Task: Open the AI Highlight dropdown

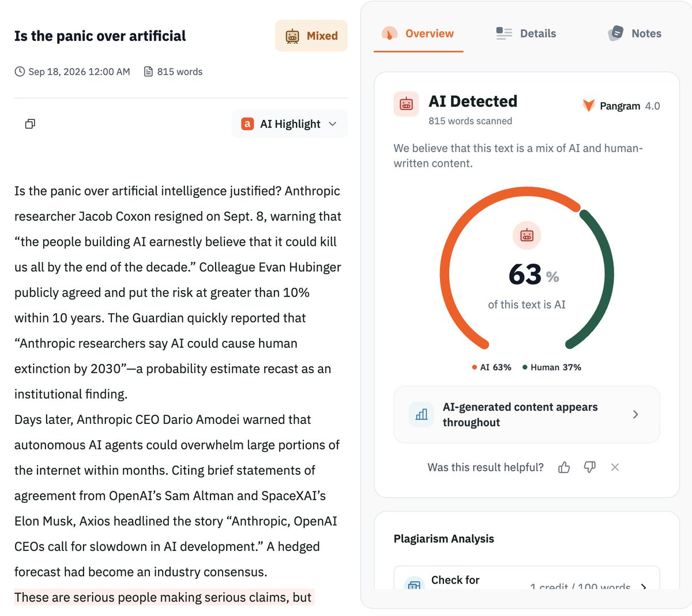Action: [289, 124]
